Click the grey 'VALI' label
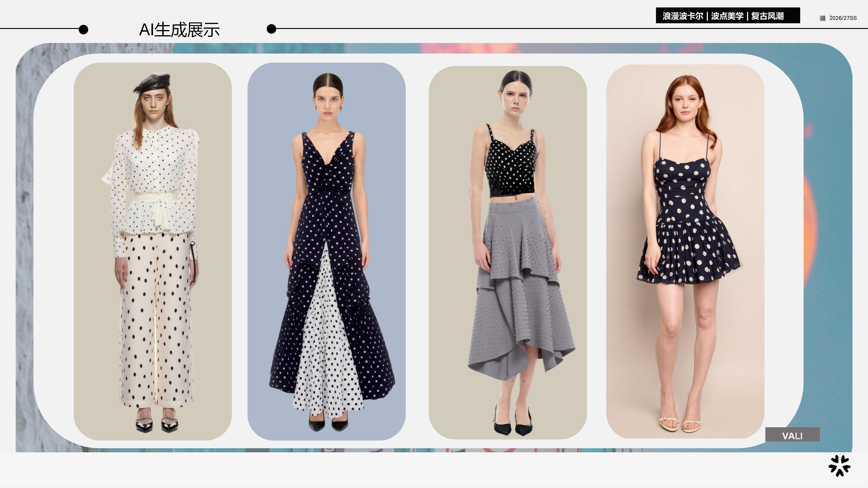868x488 pixels. (x=793, y=434)
